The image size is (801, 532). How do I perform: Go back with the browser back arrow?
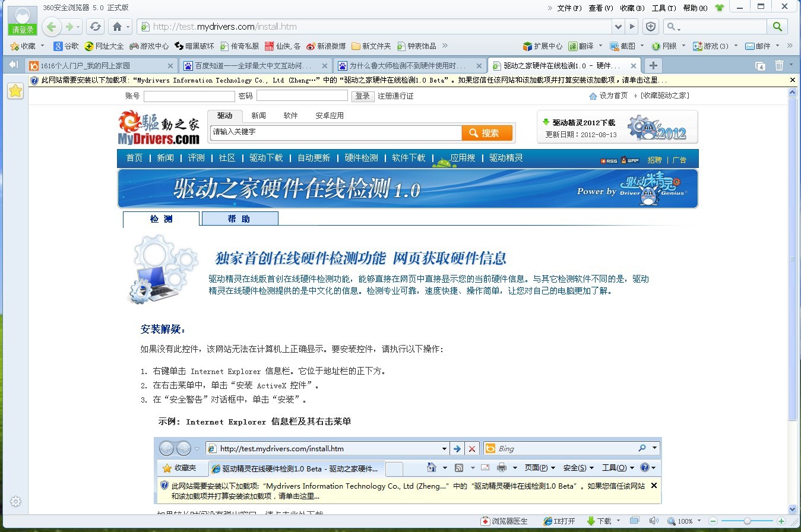pos(52,27)
